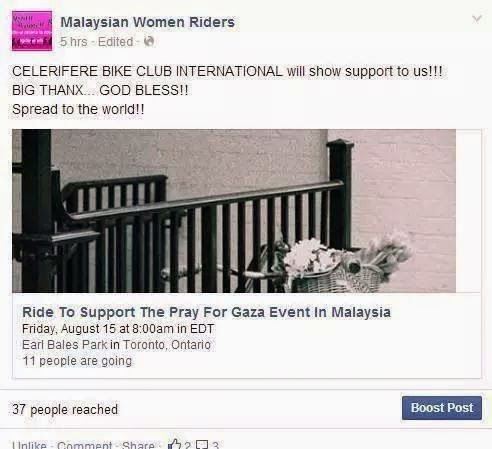The height and width of the screenshot is (449, 492).
Task: Click the Earl Bales Park location link
Action: point(65,345)
